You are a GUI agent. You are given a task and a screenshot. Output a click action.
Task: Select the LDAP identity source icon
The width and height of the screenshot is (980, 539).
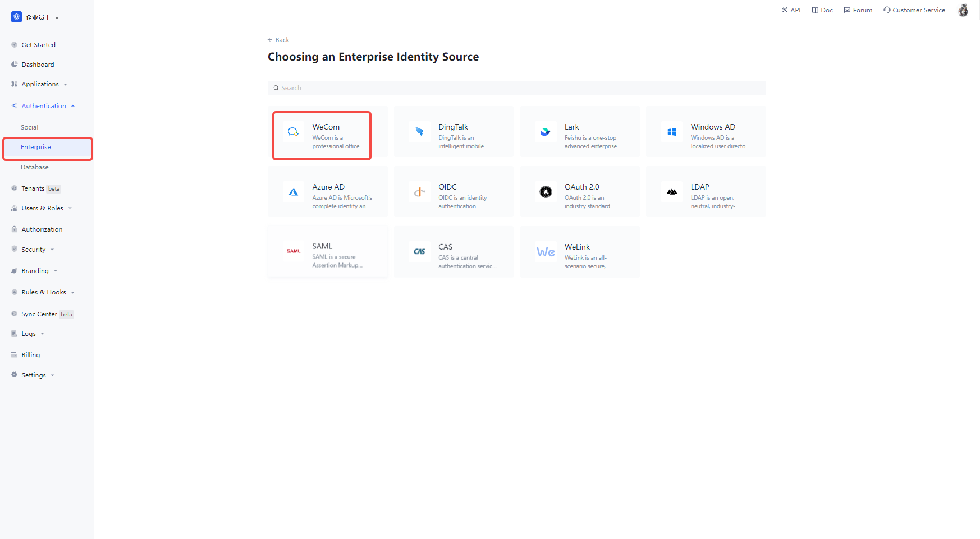coord(672,192)
